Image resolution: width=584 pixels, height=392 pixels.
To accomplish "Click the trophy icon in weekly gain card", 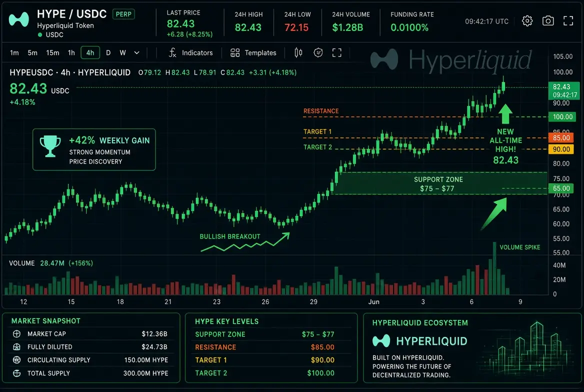I will click(x=50, y=146).
